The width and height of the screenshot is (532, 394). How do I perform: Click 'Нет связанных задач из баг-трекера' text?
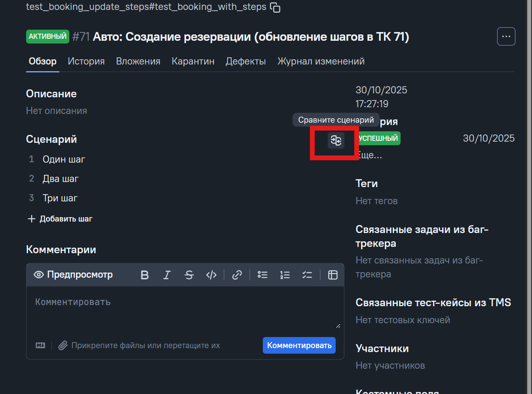pyautogui.click(x=419, y=267)
